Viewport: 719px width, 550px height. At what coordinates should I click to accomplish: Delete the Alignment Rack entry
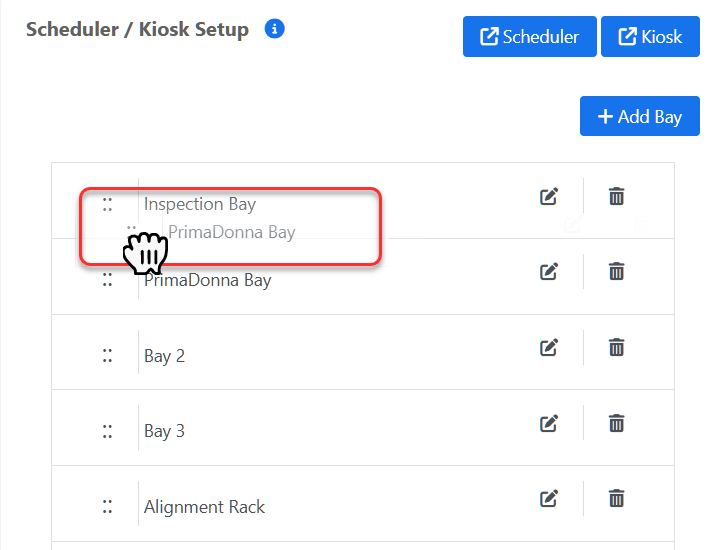[x=616, y=498]
